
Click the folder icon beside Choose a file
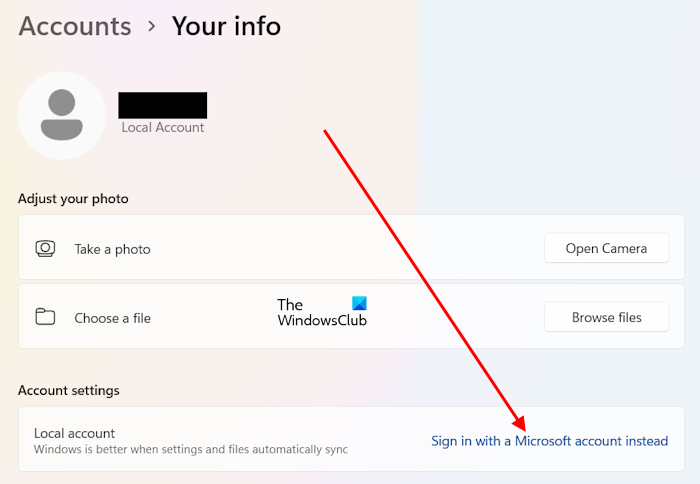click(x=45, y=317)
